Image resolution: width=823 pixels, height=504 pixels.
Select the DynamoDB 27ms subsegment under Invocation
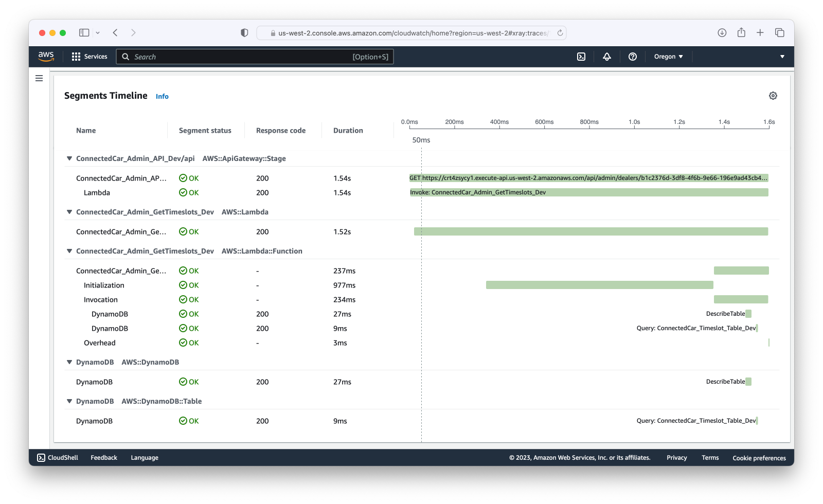(x=110, y=314)
